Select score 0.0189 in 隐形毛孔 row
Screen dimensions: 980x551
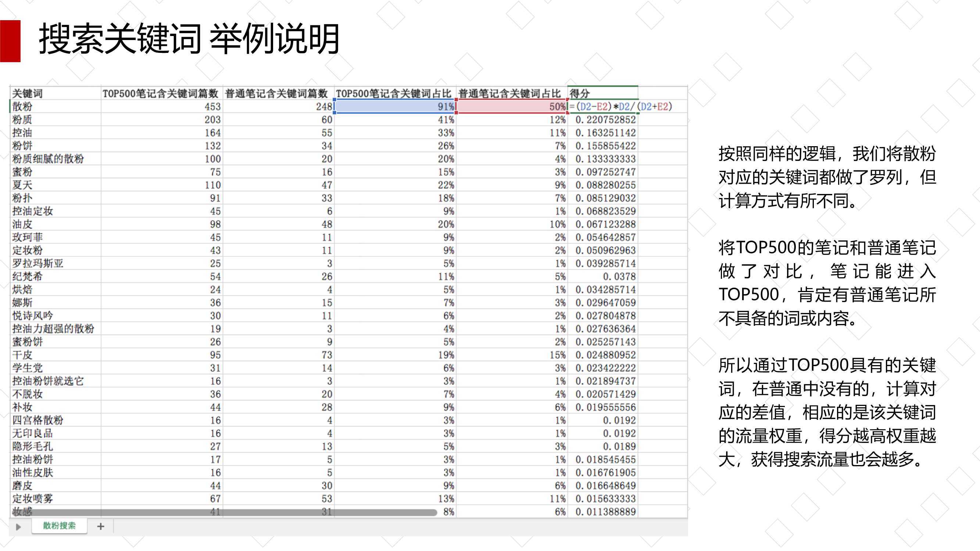pos(602,446)
